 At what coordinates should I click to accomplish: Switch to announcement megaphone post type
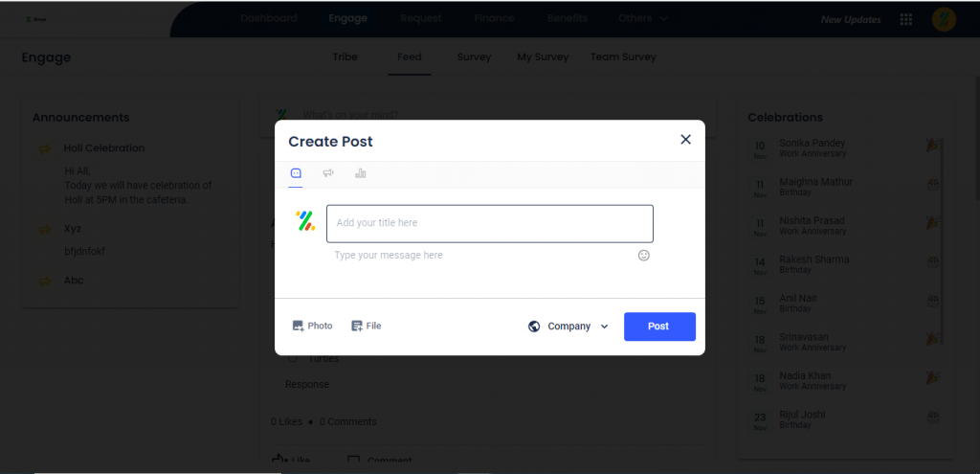click(328, 173)
